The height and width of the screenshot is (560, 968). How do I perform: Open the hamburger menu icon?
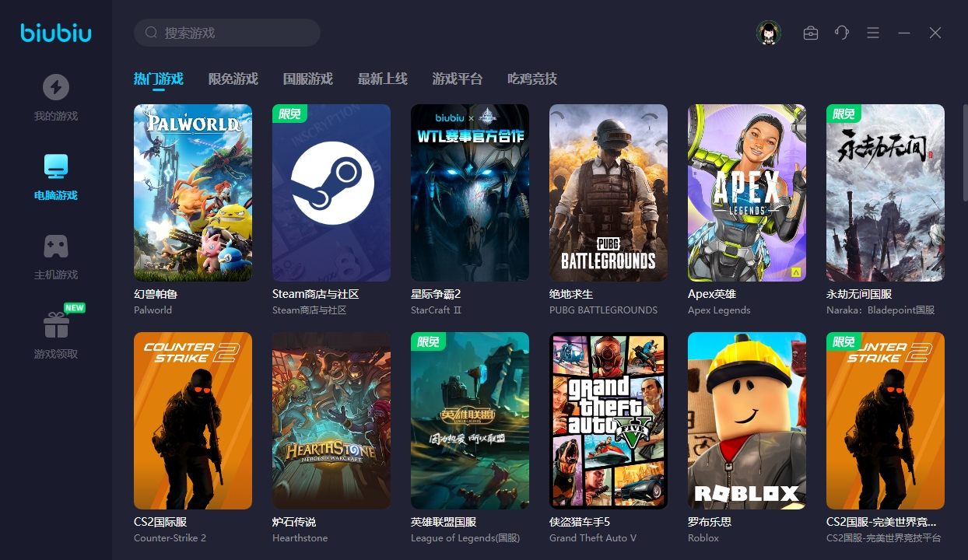coord(873,33)
